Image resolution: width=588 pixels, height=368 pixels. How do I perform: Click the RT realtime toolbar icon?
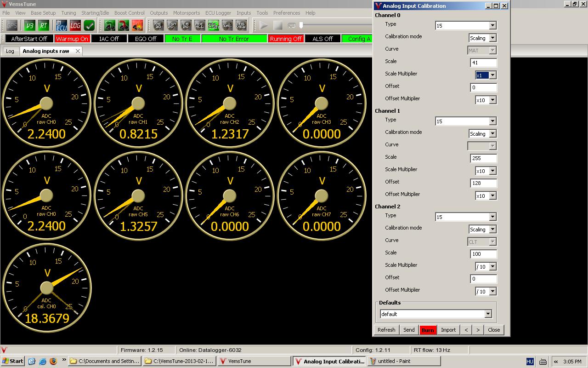[x=44, y=25]
